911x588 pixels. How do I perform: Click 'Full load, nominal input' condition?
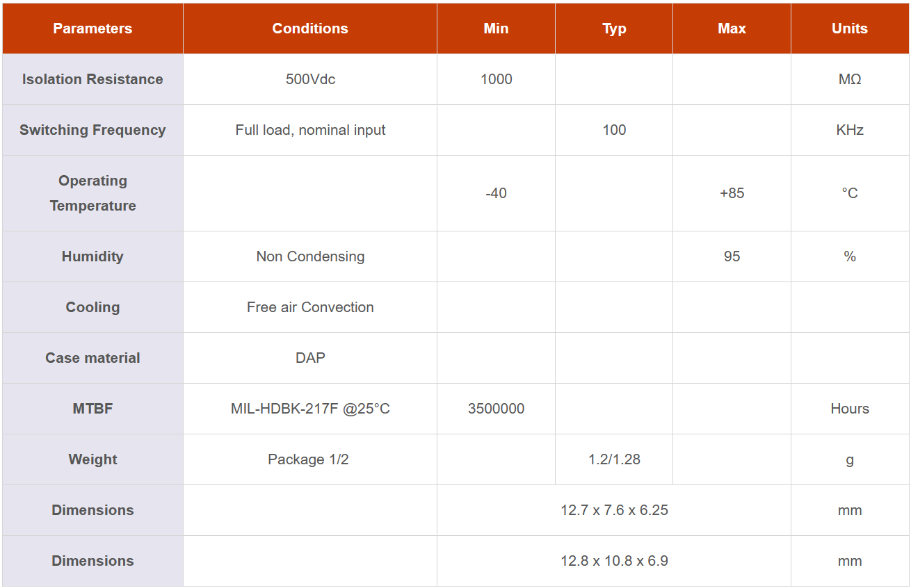[310, 130]
